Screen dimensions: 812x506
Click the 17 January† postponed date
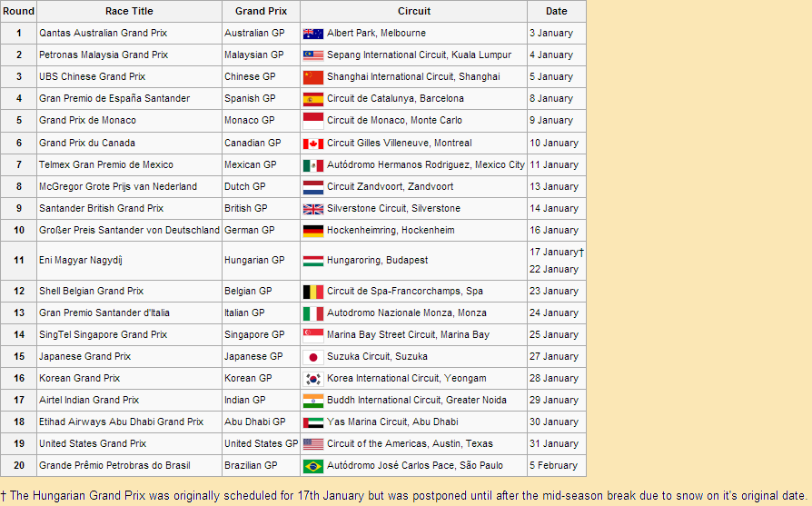[x=557, y=252]
